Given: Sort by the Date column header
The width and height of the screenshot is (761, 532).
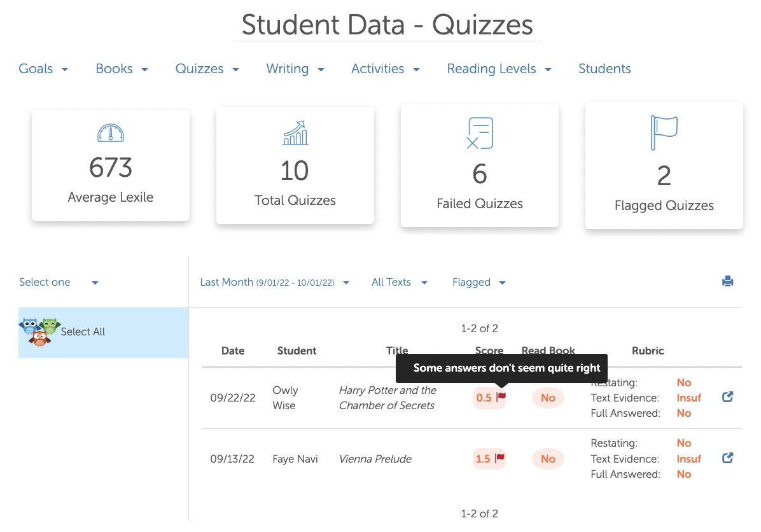Looking at the screenshot, I should pos(233,351).
